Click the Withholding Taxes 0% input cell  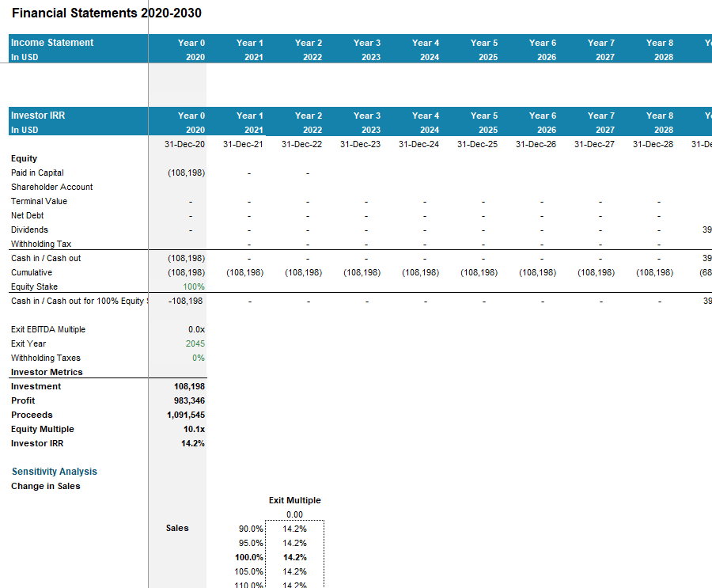pyautogui.click(x=198, y=358)
